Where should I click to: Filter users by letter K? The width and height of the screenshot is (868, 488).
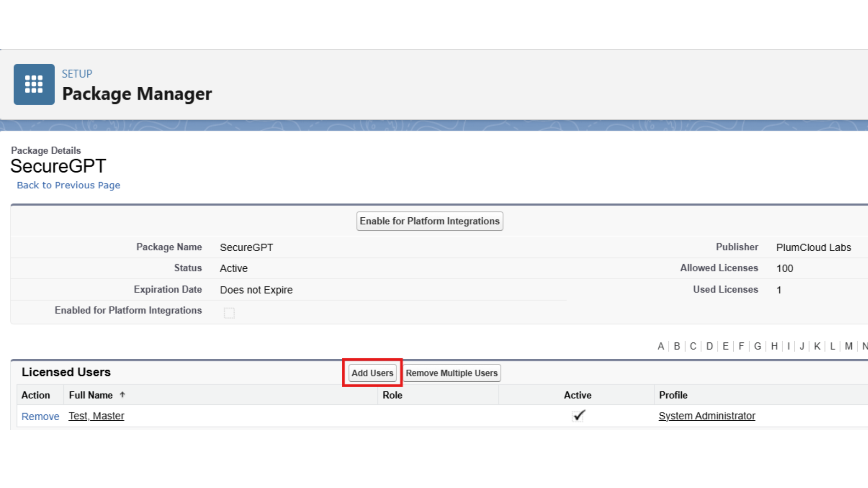[817, 347]
